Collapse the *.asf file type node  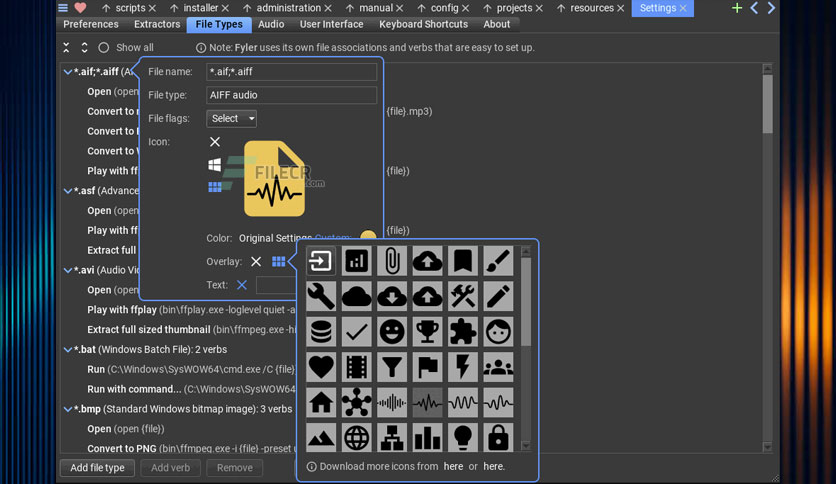(x=68, y=190)
